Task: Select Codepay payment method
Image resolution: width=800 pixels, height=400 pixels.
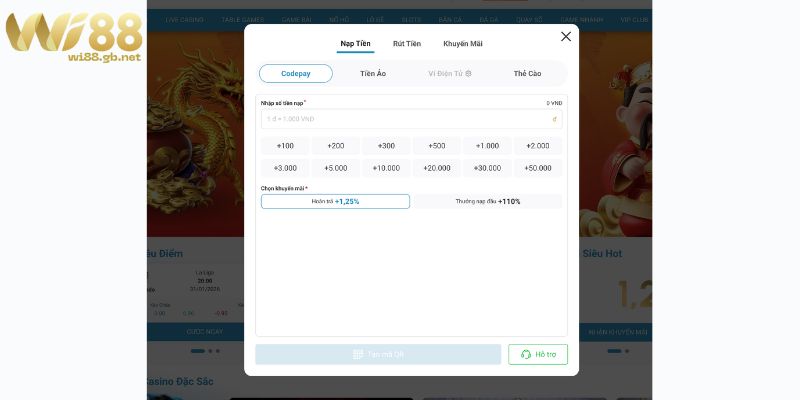Action: [296, 73]
